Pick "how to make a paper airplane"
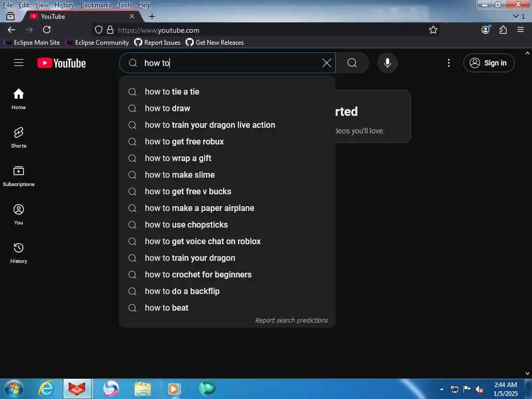 [228, 208]
